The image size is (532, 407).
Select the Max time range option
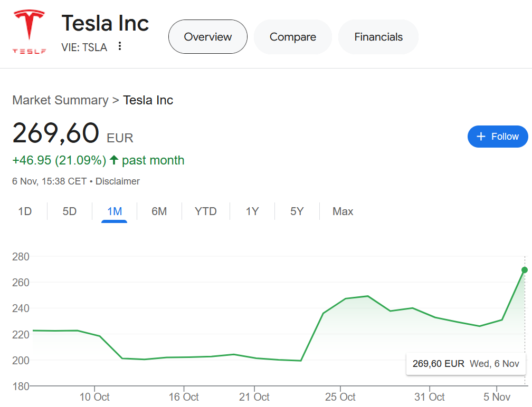[x=343, y=211]
